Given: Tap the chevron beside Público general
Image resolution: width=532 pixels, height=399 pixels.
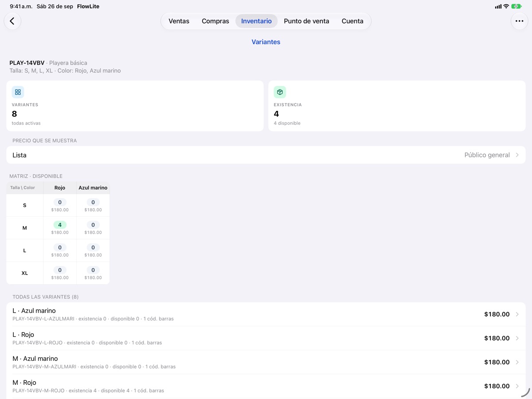Looking at the screenshot, I should coord(517,155).
